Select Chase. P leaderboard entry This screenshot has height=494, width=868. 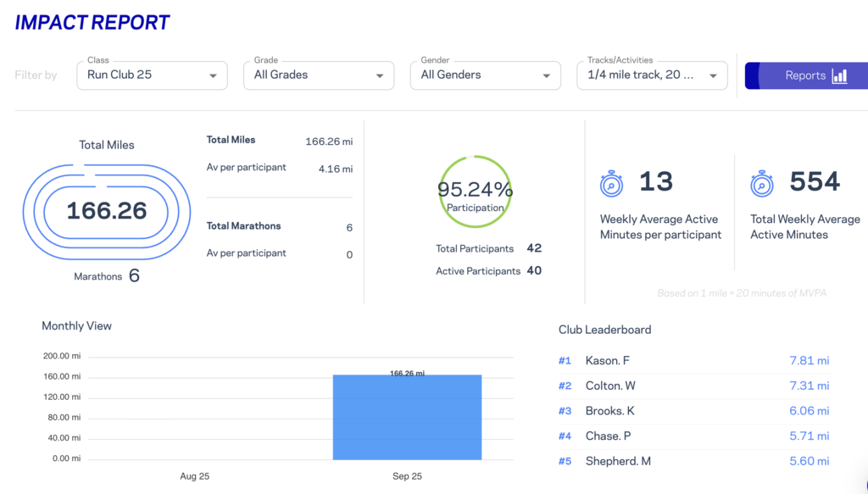point(608,436)
